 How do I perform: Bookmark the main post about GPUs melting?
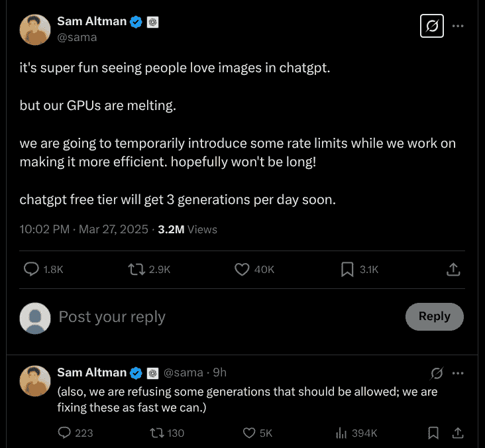pyautogui.click(x=347, y=269)
